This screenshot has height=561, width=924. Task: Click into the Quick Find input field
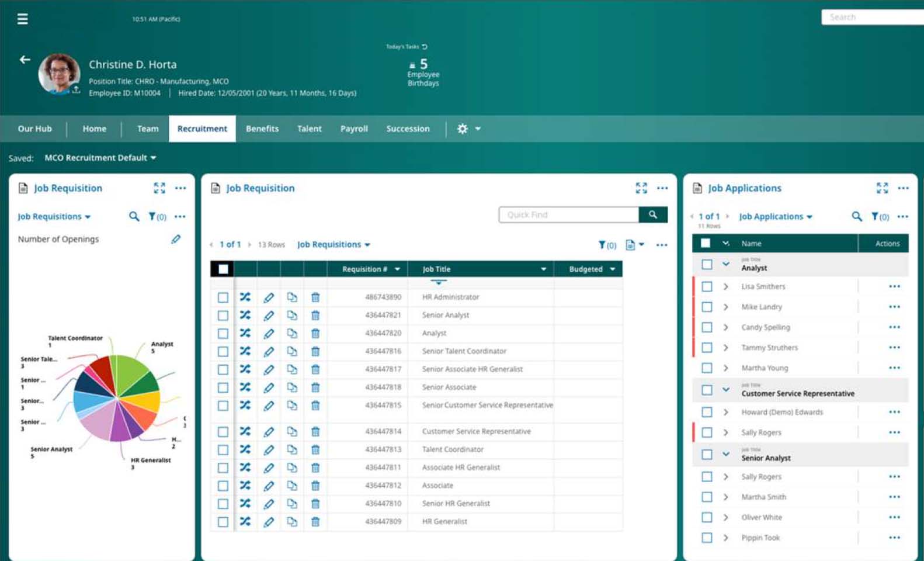pyautogui.click(x=568, y=215)
